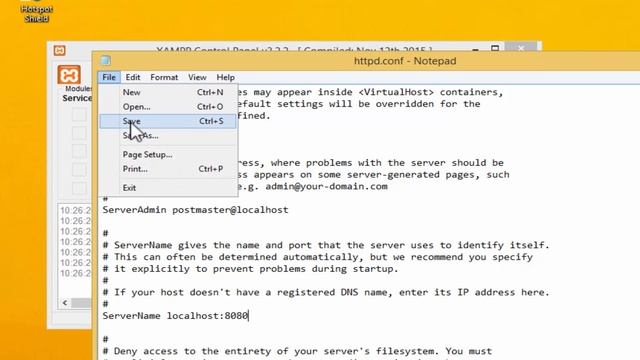Click the 'Service' column header in XAMPP
Viewport: 640px width, 360px height.
(x=77, y=98)
